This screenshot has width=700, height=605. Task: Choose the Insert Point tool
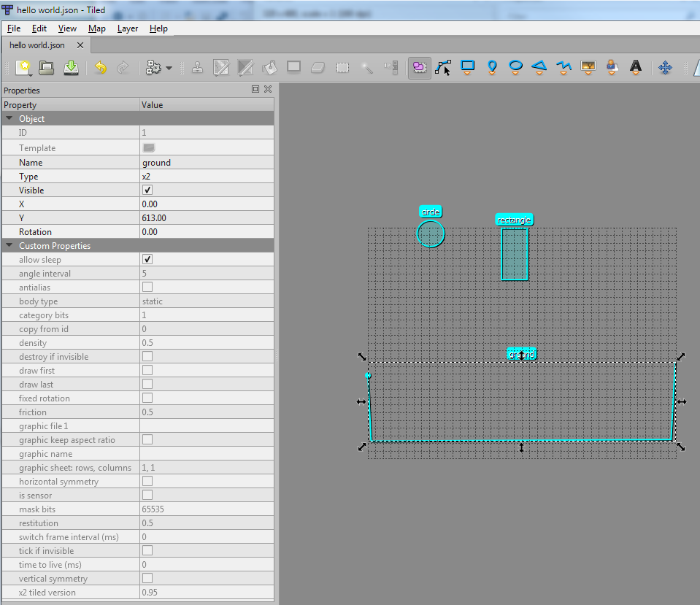click(x=492, y=68)
